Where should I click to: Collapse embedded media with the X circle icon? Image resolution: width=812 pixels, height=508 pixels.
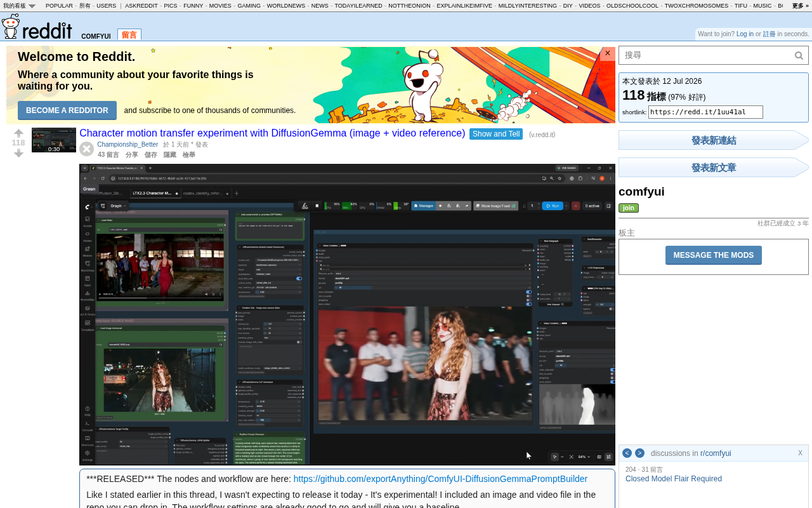click(87, 149)
